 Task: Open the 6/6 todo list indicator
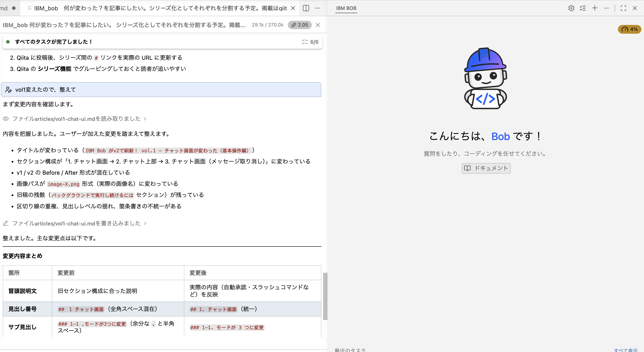tap(310, 42)
